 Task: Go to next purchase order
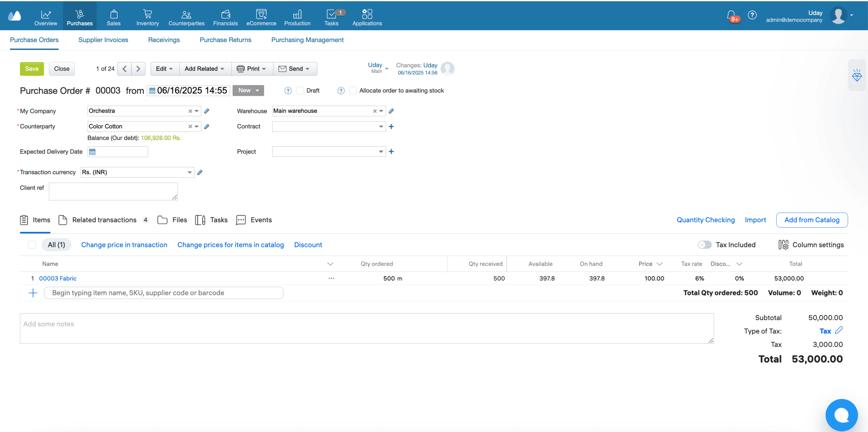(x=138, y=69)
